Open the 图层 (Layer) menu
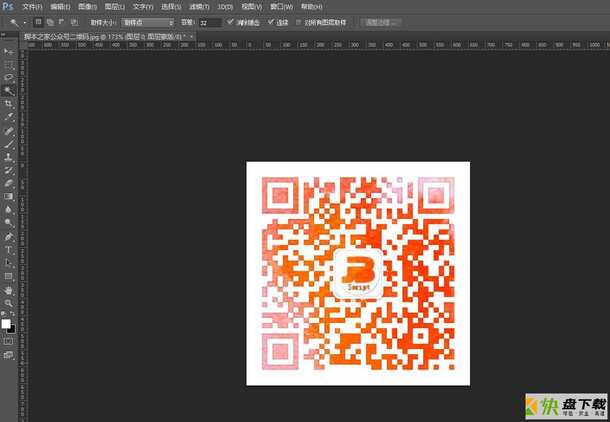The image size is (610, 422). [115, 7]
